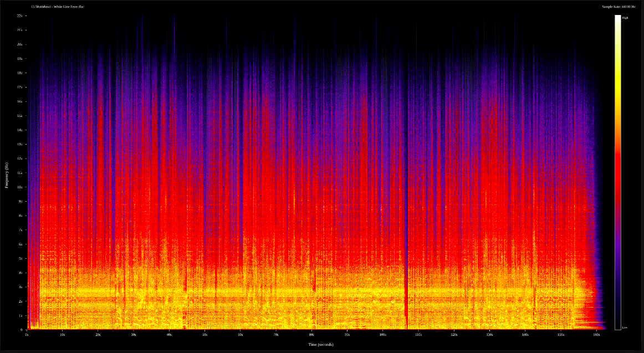This screenshot has height=353, width=644.
Task: Click the 12k frequency tick label
Action: [21, 158]
